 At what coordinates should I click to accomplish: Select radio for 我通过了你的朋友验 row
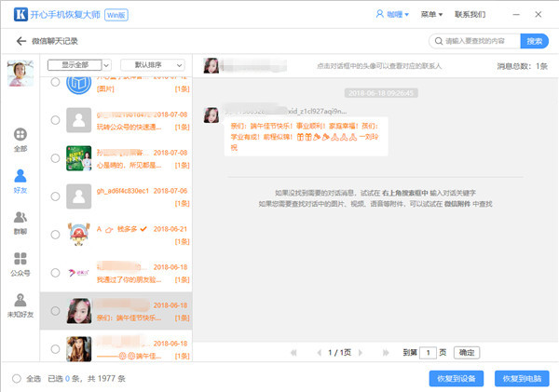point(55,273)
